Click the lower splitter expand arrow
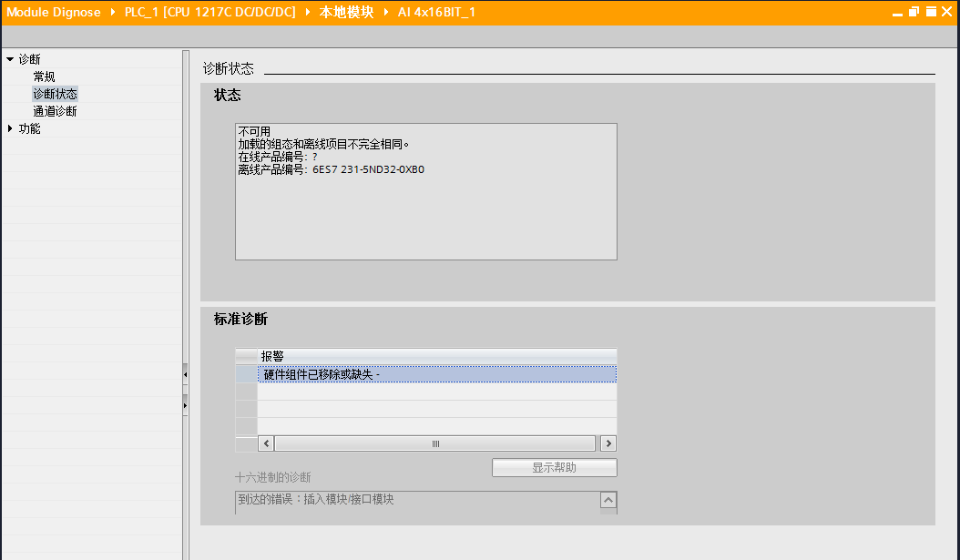The height and width of the screenshot is (560, 960). click(x=185, y=405)
